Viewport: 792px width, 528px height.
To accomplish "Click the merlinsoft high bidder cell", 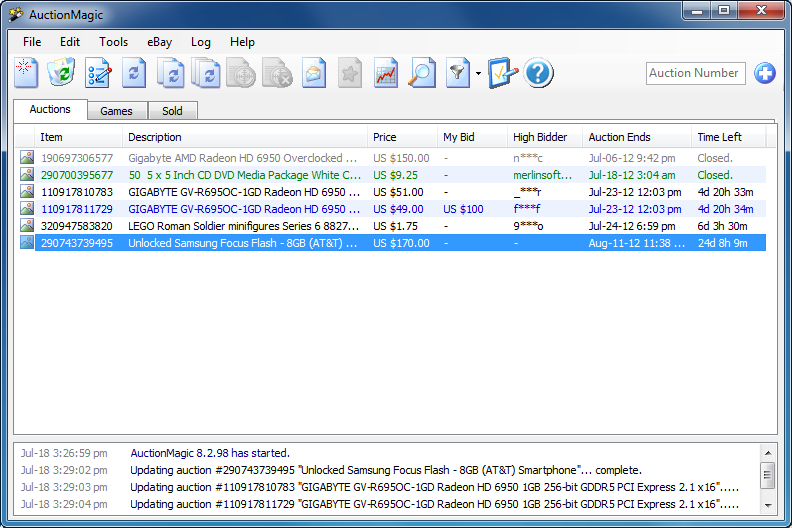I will point(542,175).
